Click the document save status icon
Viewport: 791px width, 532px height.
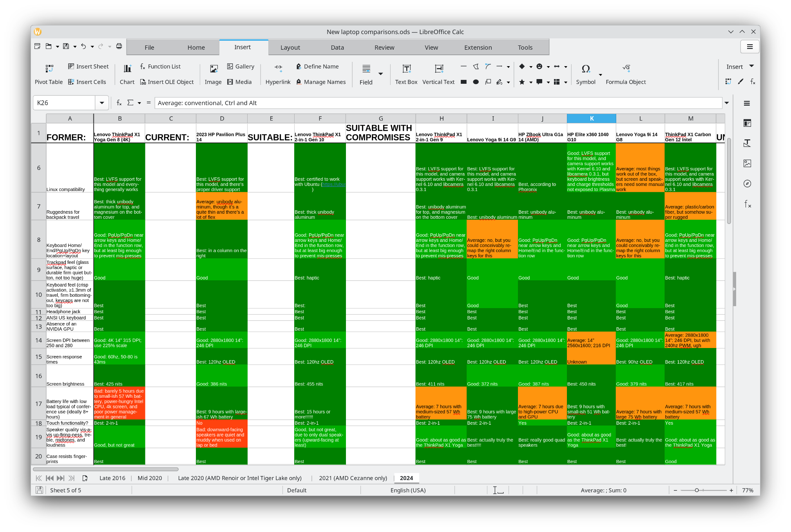39,490
